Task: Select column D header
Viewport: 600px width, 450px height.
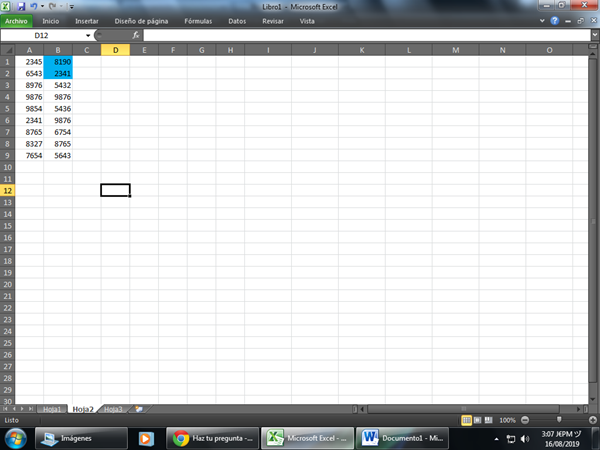Action: pyautogui.click(x=115, y=50)
